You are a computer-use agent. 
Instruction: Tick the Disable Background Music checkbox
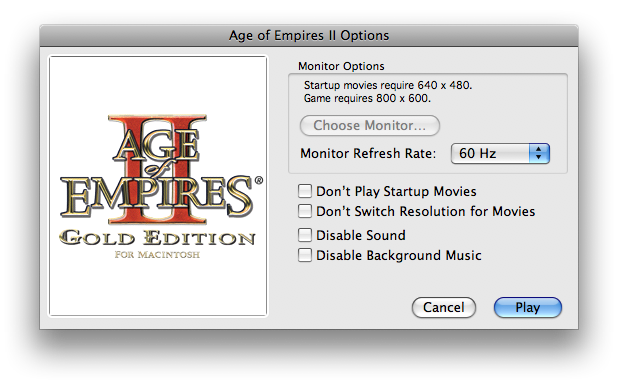coord(305,255)
